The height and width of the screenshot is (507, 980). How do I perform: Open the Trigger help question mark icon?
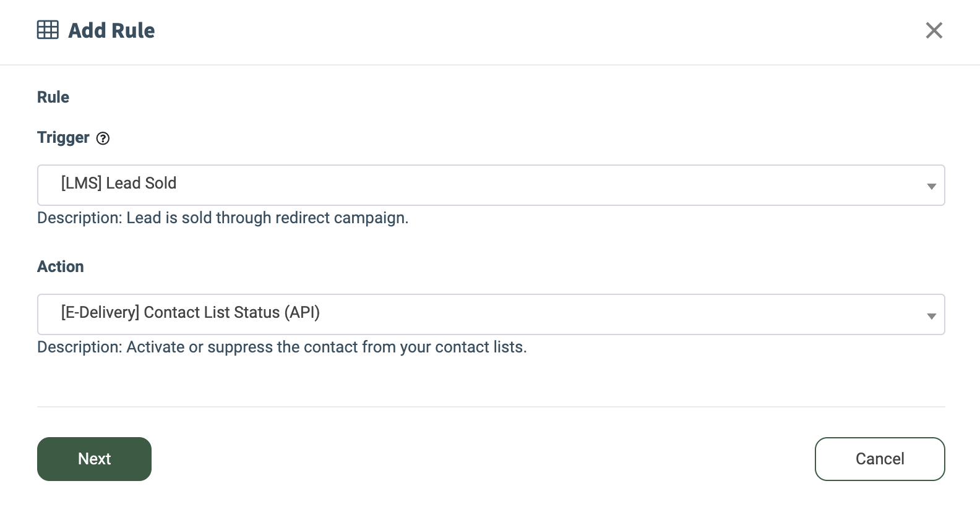pyautogui.click(x=103, y=138)
